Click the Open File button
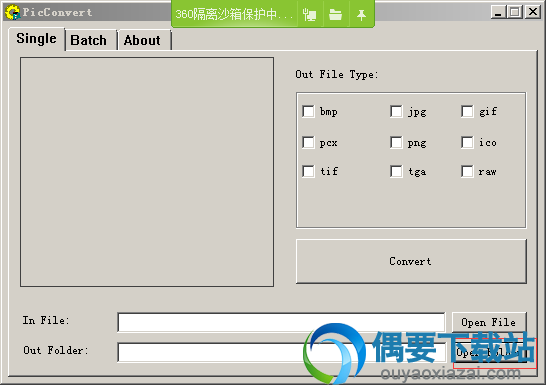 (x=489, y=322)
